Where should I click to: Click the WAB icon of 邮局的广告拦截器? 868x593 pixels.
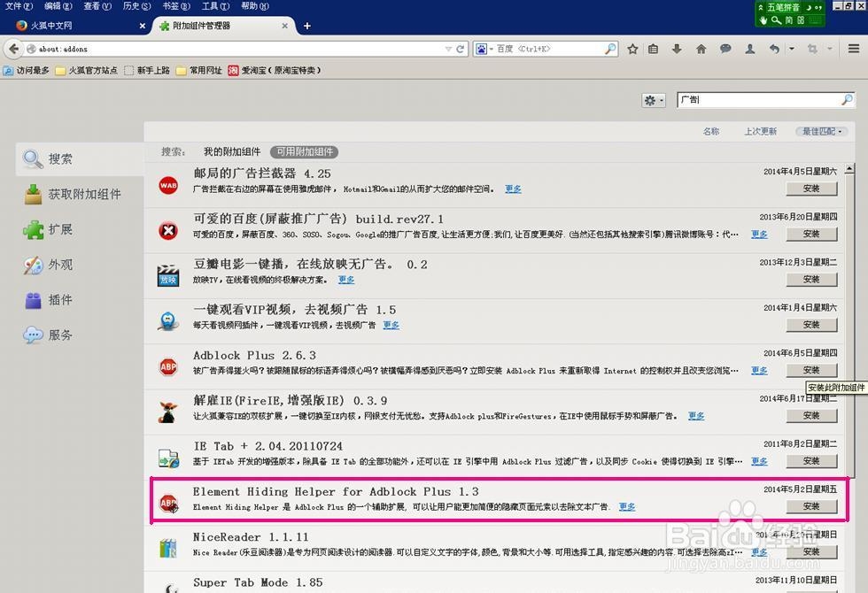tap(168, 185)
